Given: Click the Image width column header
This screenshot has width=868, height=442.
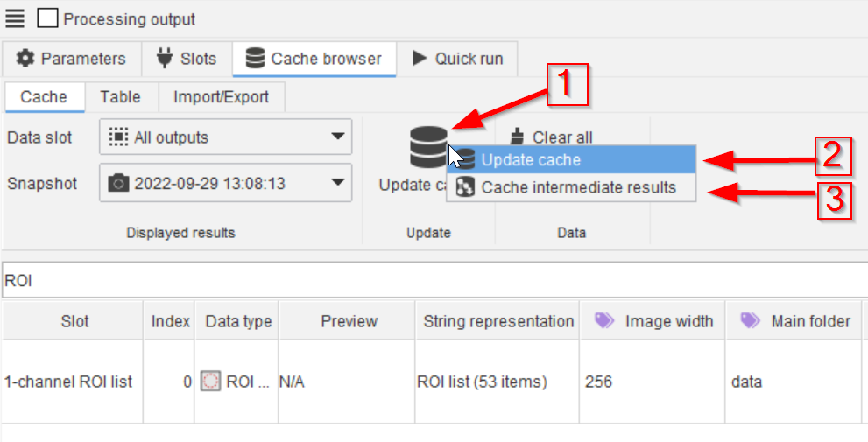Looking at the screenshot, I should 653,321.
